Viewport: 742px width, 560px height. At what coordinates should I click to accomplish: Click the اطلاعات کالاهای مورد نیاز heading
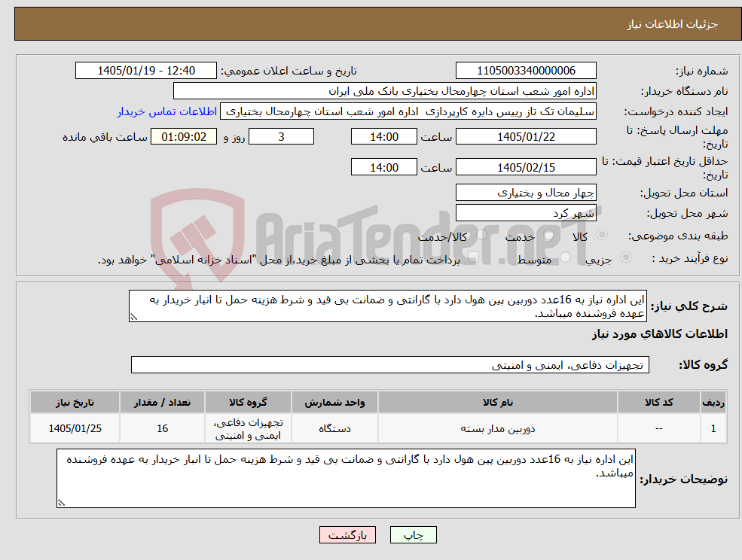tap(659, 334)
